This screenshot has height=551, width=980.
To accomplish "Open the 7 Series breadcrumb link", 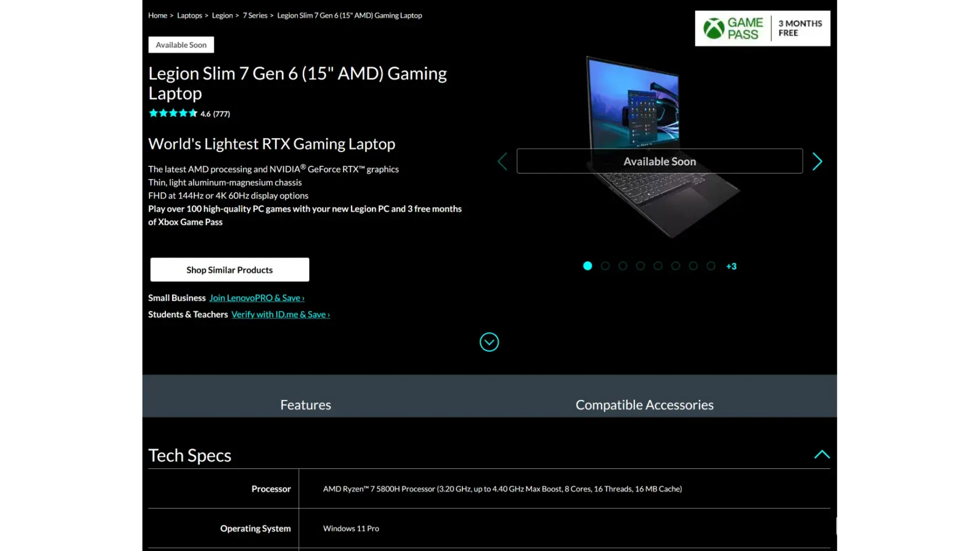I will pos(255,15).
